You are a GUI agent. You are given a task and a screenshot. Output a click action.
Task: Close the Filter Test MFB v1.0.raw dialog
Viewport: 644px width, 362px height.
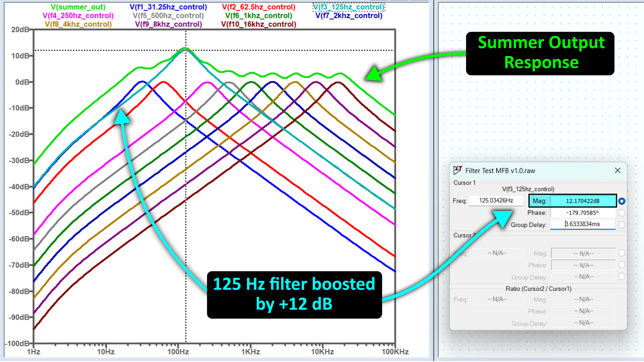618,170
